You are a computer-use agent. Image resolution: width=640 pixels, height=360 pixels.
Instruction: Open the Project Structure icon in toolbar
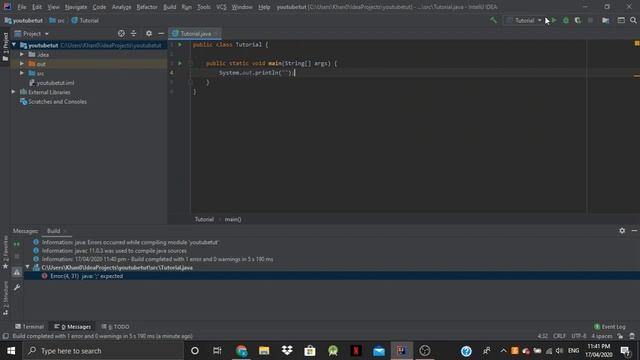[606, 20]
